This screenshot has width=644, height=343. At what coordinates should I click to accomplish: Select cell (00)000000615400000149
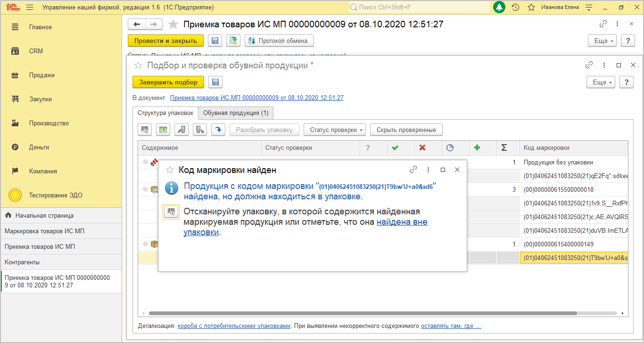(x=574, y=244)
